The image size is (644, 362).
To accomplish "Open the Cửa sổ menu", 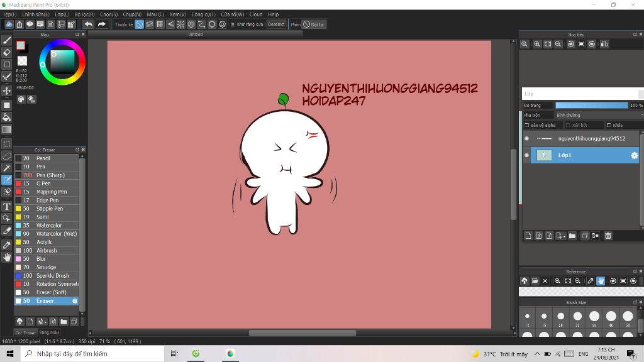I will pyautogui.click(x=233, y=14).
